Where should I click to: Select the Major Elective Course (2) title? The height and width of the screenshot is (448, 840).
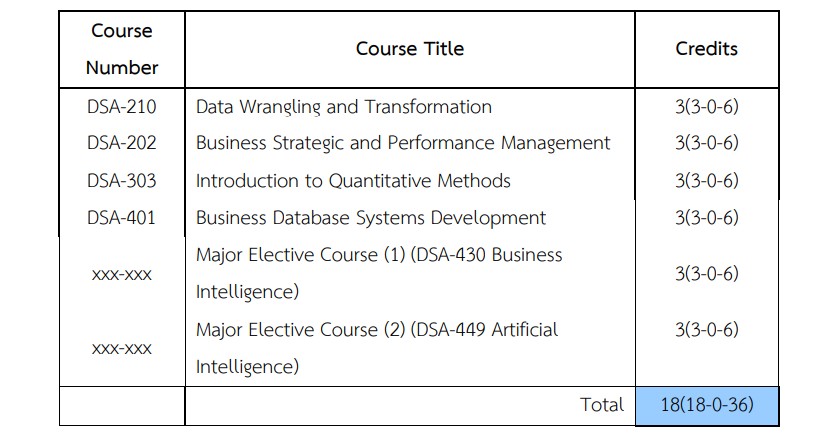(x=376, y=347)
